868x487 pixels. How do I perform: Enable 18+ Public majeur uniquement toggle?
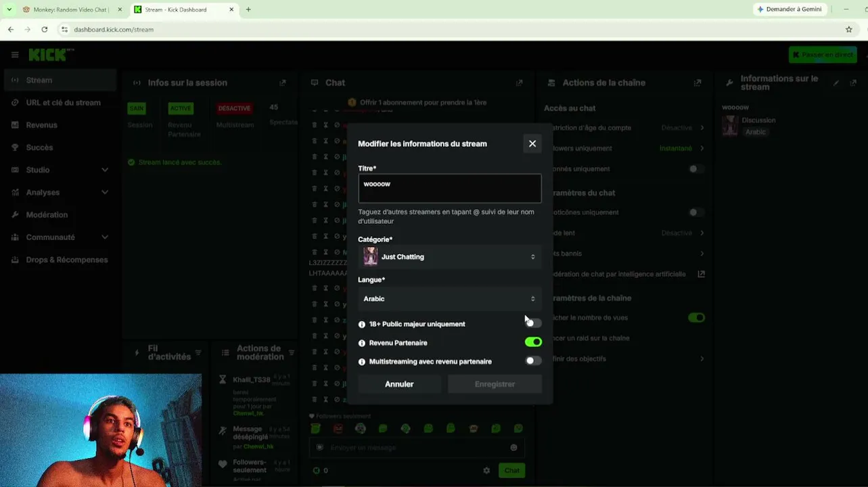(533, 323)
